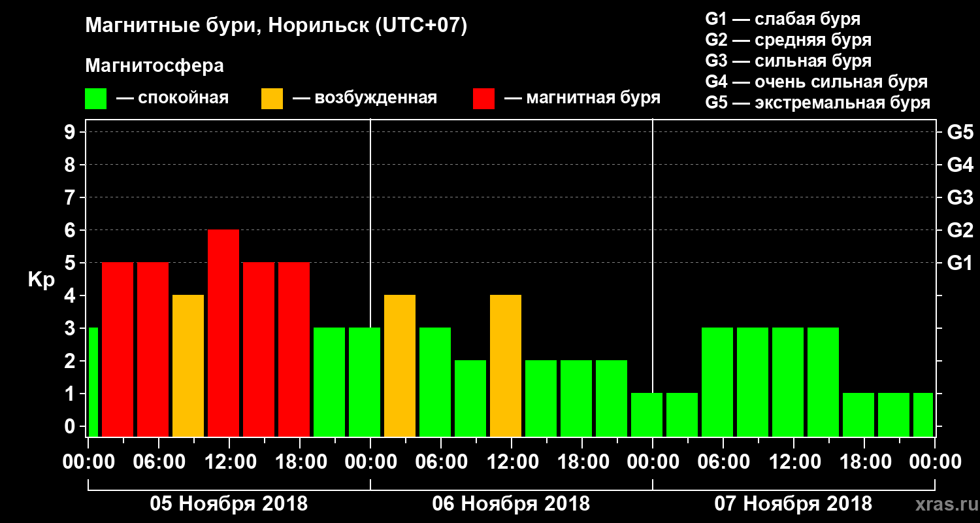Click the red магнитная буря legend swatch
This screenshot has width=980, height=523.
[484, 99]
